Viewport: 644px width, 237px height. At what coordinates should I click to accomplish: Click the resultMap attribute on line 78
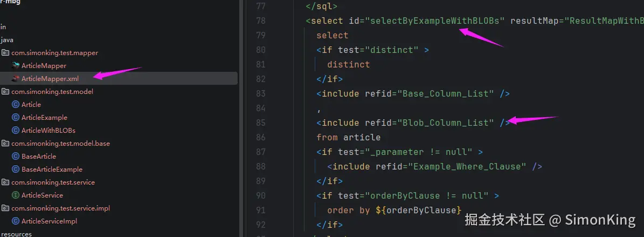534,21
